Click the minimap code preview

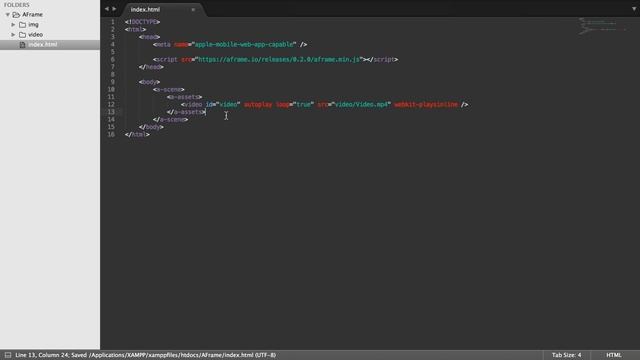[x=602, y=25]
